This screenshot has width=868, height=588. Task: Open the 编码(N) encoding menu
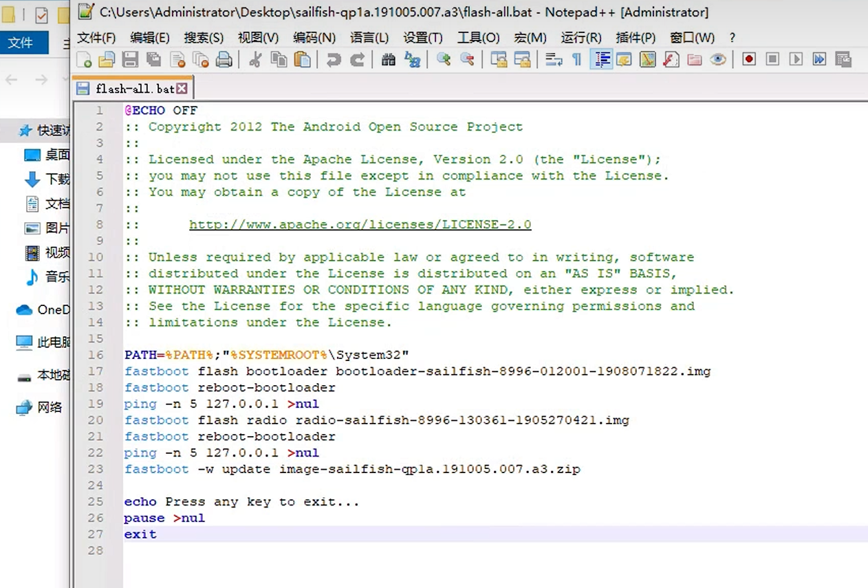[314, 38]
